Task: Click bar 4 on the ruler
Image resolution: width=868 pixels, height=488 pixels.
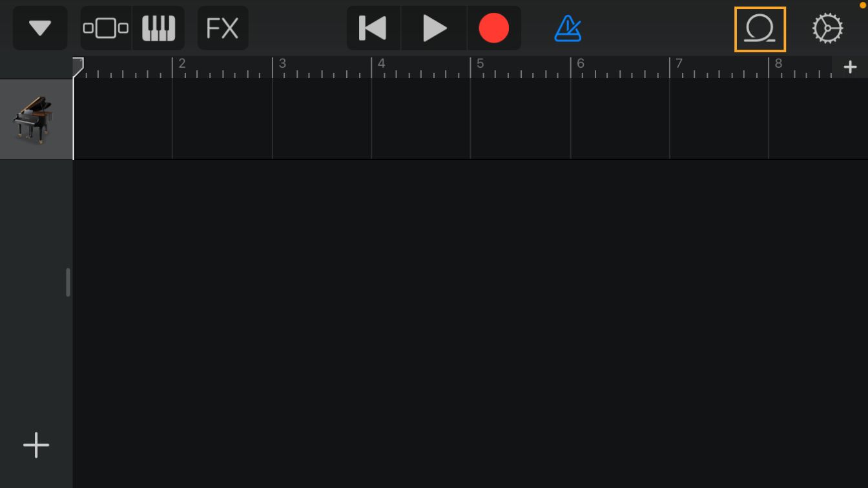Action: tap(381, 63)
